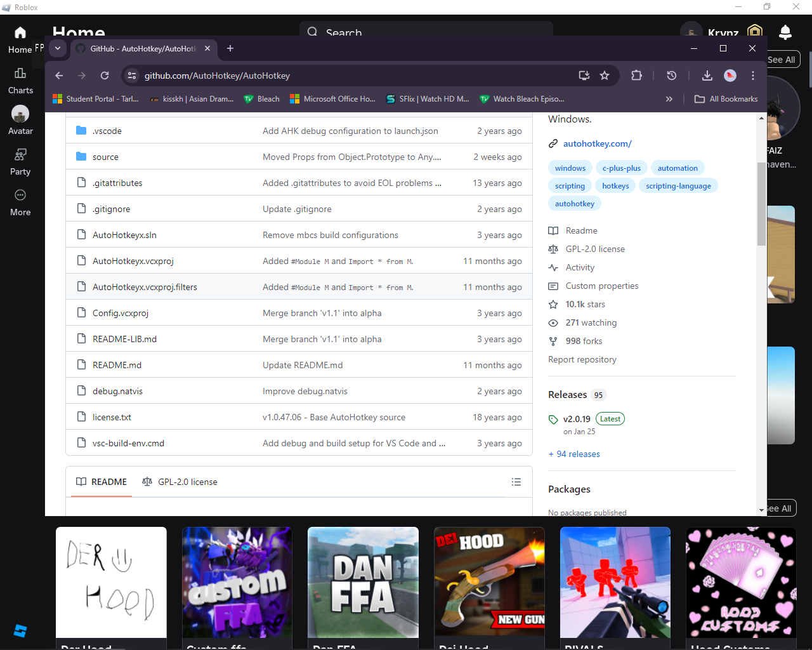
Task: Click the Chrome address bar URL
Action: tap(217, 76)
